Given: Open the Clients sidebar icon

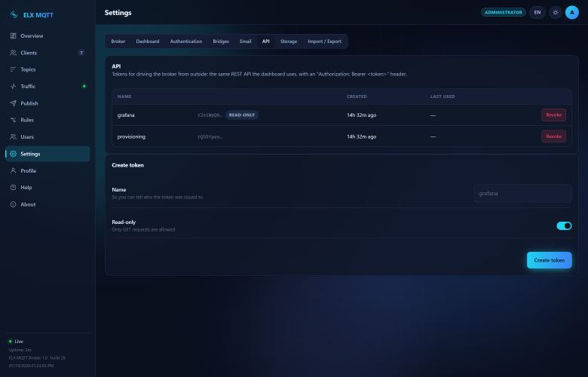Looking at the screenshot, I should click(x=13, y=53).
